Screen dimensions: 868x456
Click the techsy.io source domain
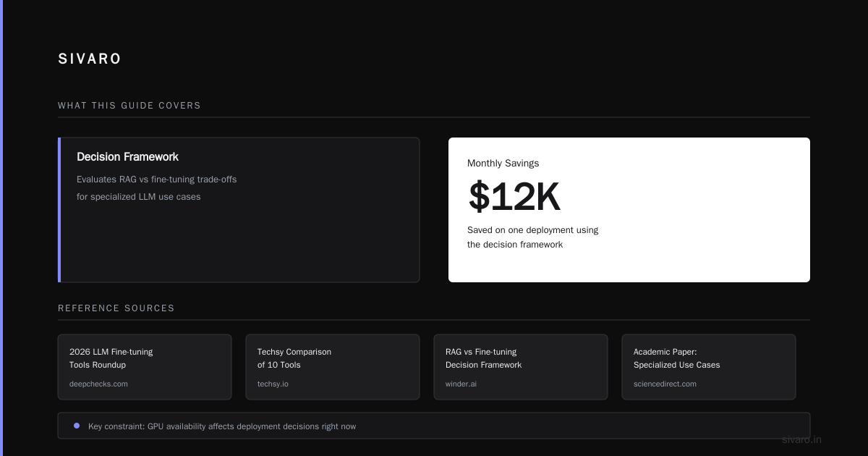coord(273,384)
